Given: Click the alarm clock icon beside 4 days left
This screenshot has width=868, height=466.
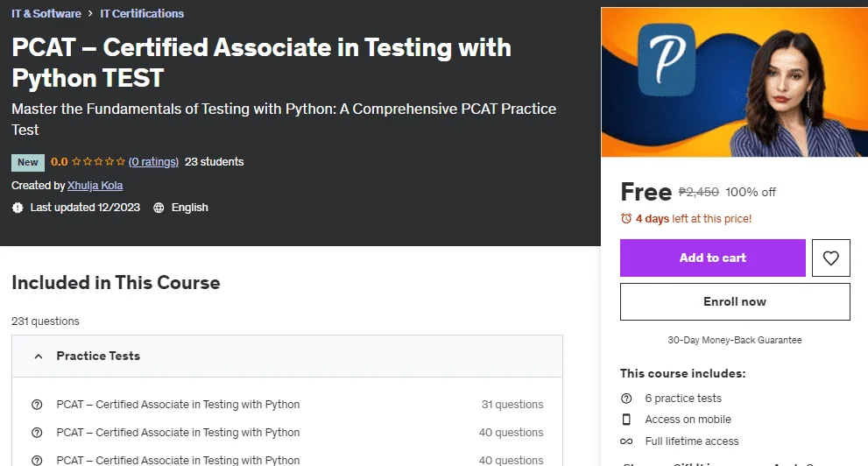Looking at the screenshot, I should point(626,219).
